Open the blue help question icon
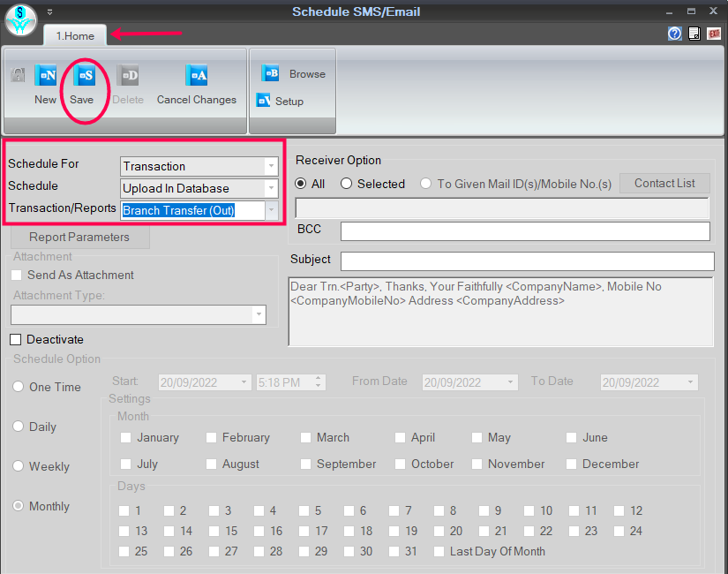This screenshot has width=728, height=574. click(674, 34)
